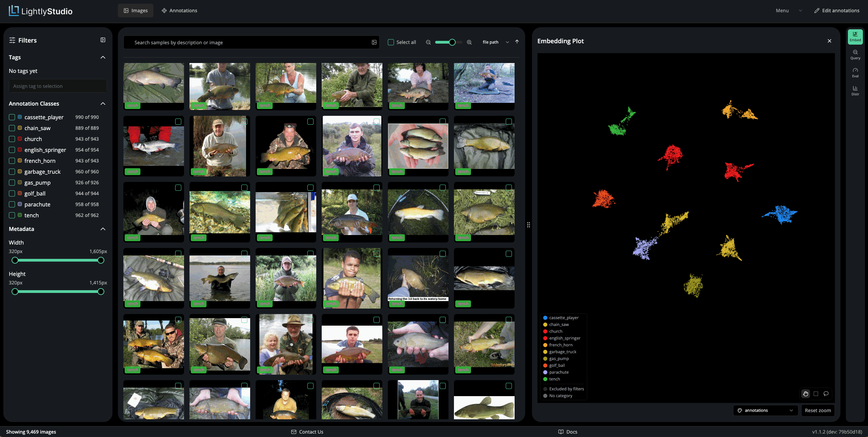This screenshot has height=437, width=868.
Task: Click the Assign tag to selection field
Action: [58, 86]
